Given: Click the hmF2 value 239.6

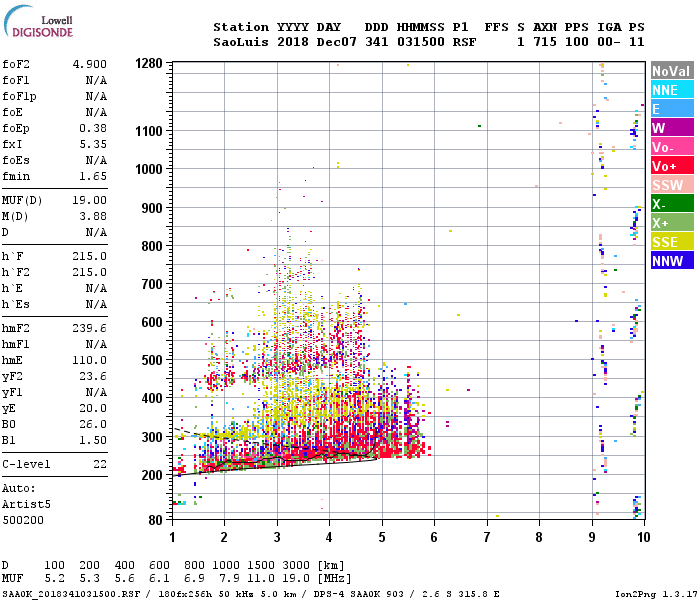Looking at the screenshot, I should (90, 329).
